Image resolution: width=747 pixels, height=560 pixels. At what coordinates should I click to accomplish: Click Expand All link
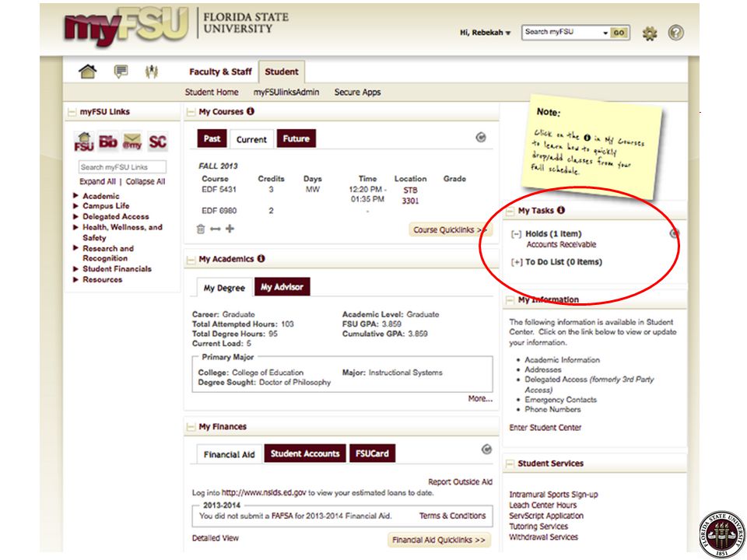point(98,181)
